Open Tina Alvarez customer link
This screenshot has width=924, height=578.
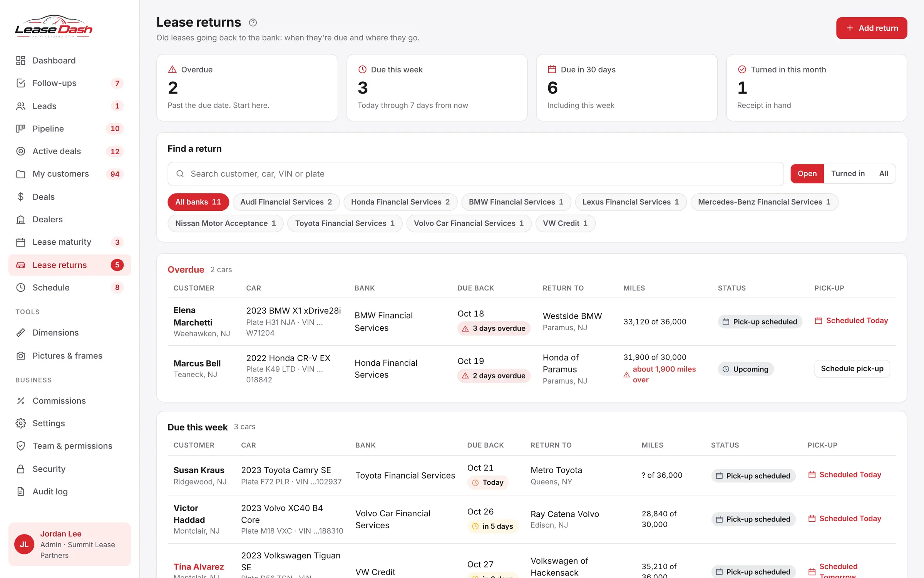(199, 566)
